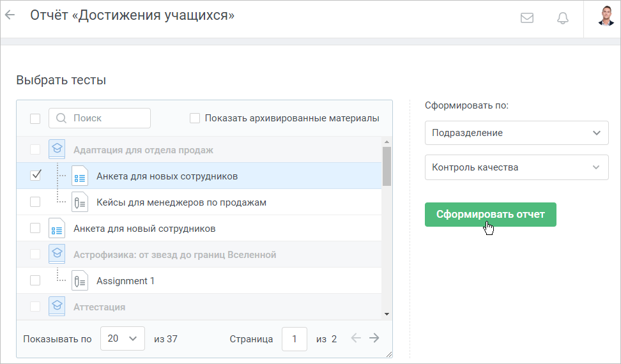621x364 pixels.
Task: Click course icon for Адаптация для отдела продаж
Action: tap(57, 149)
